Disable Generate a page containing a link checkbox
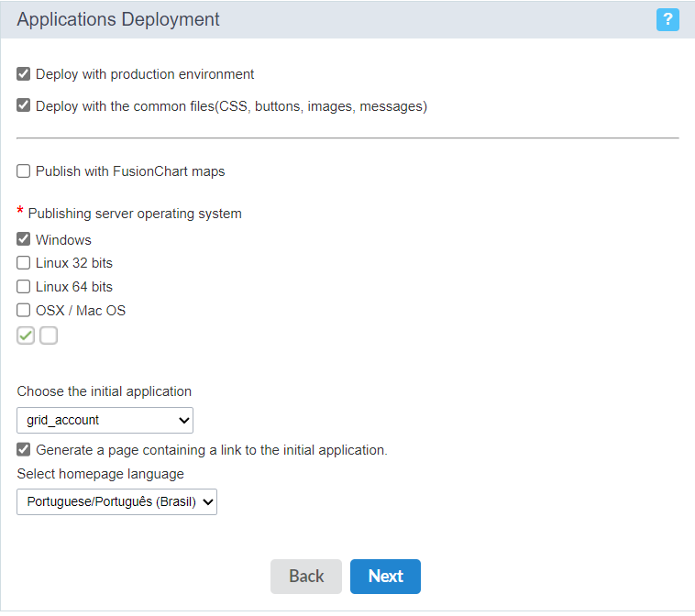Viewport: 695px width, 616px height. coord(24,450)
